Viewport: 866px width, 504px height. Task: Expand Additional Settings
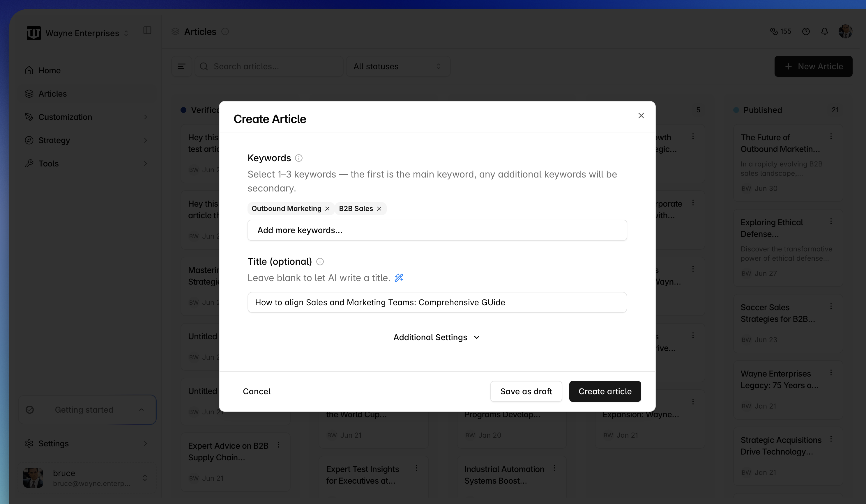point(436,337)
